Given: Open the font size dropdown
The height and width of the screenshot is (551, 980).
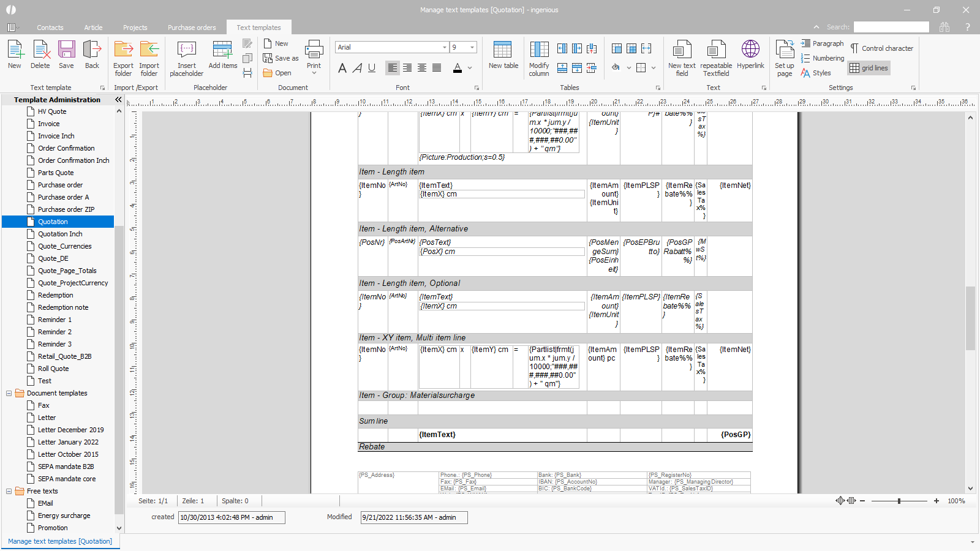Looking at the screenshot, I should click(472, 47).
